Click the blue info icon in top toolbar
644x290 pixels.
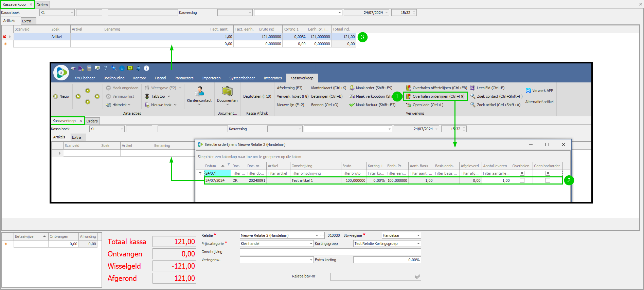[146, 68]
